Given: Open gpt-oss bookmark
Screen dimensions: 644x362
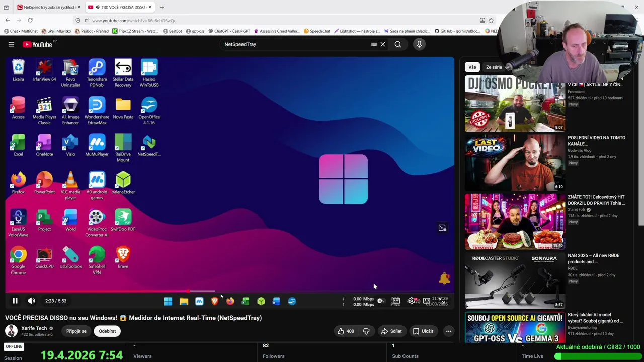Looking at the screenshot, I should 195,31.
